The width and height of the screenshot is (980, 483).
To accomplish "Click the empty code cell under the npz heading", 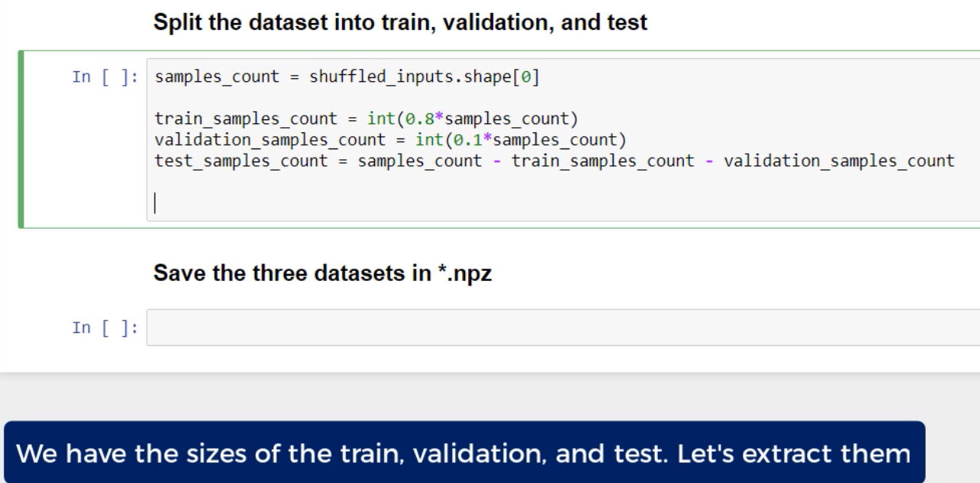I will tap(562, 328).
